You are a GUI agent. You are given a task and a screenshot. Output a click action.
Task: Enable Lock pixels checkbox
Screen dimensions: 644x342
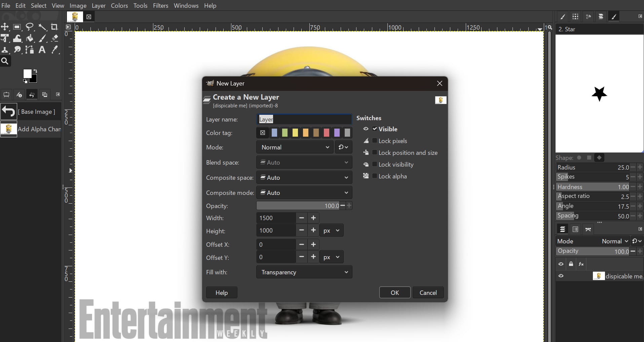(375, 141)
